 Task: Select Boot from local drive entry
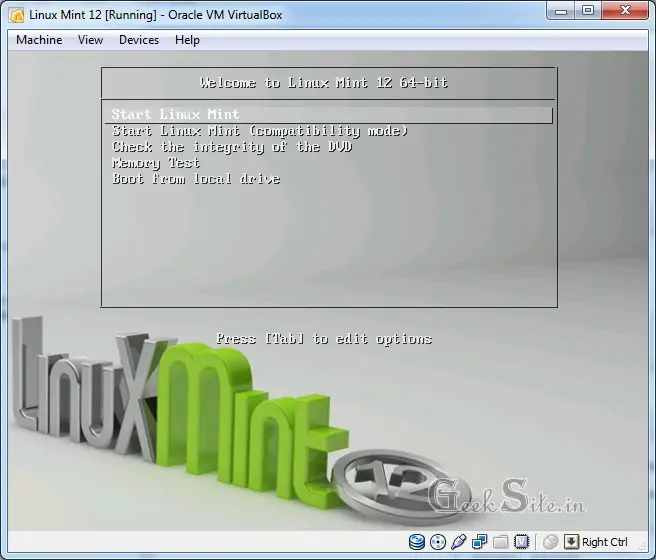196,179
